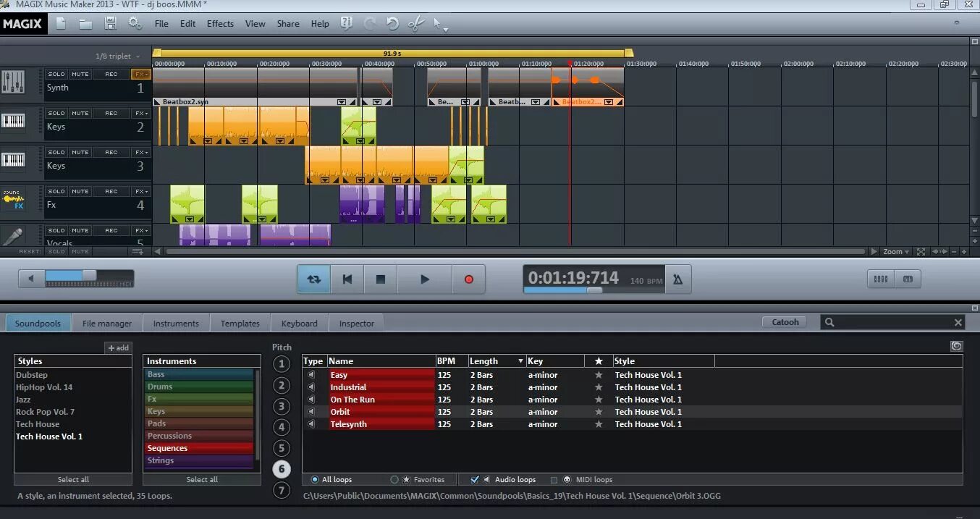Screen dimensions: 980x519
Task: Click Select all under Styles list
Action: [73, 479]
